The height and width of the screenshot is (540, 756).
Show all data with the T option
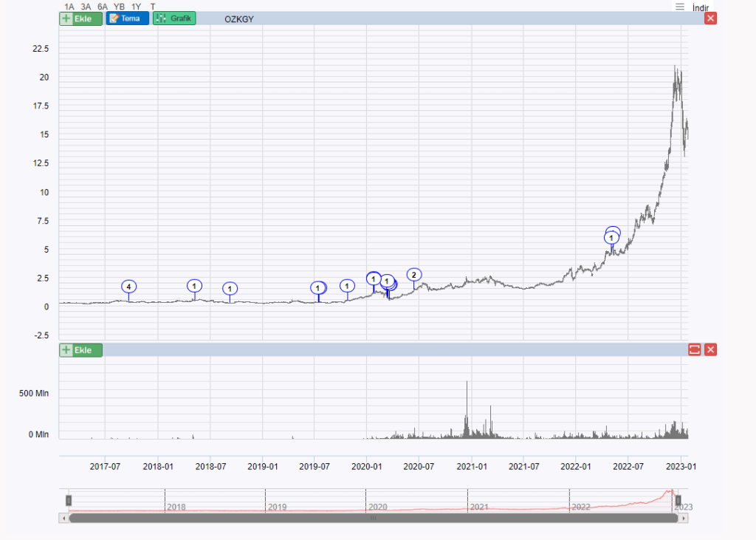coord(153,6)
